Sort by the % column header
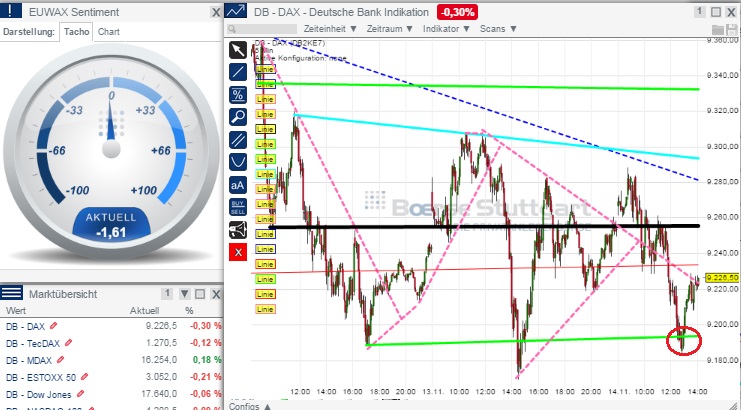The width and height of the screenshot is (741, 410). tap(189, 311)
